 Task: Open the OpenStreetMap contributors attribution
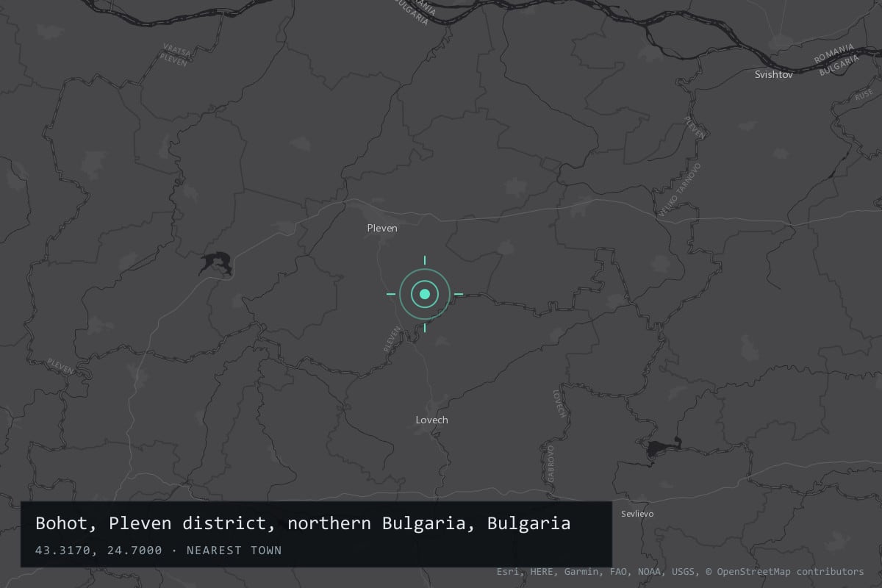coord(785,571)
